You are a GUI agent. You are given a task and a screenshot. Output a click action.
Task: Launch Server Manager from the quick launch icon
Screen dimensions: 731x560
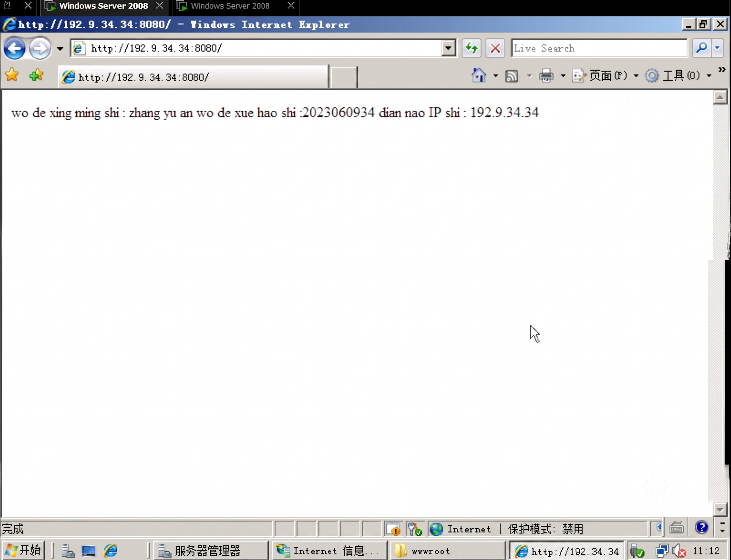point(68,551)
